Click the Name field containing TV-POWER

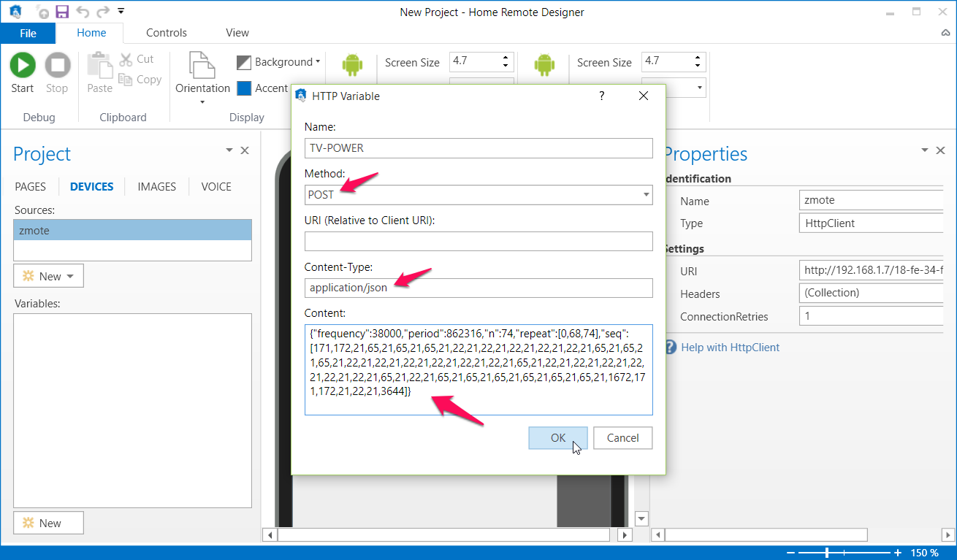tap(478, 148)
